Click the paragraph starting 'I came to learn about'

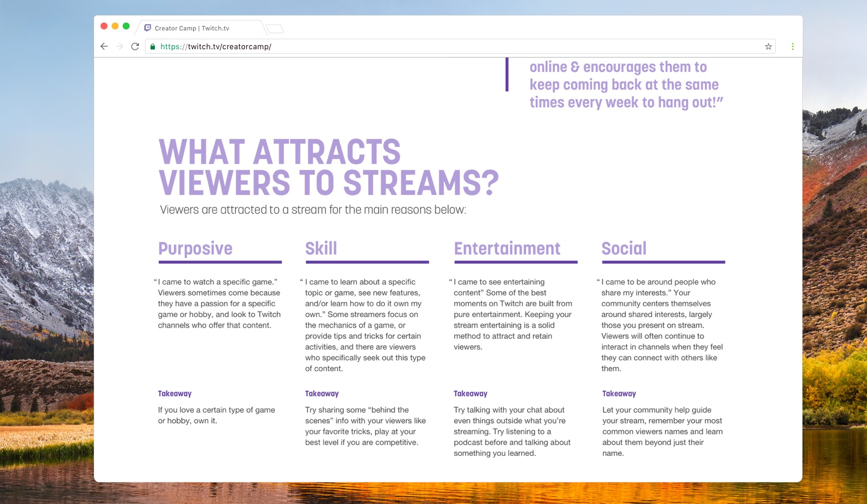(364, 325)
